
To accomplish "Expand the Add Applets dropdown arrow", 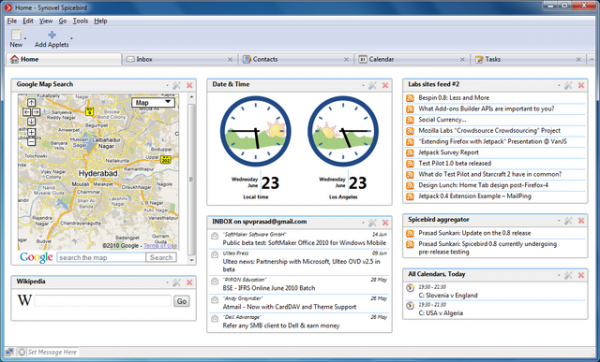I will [72, 38].
